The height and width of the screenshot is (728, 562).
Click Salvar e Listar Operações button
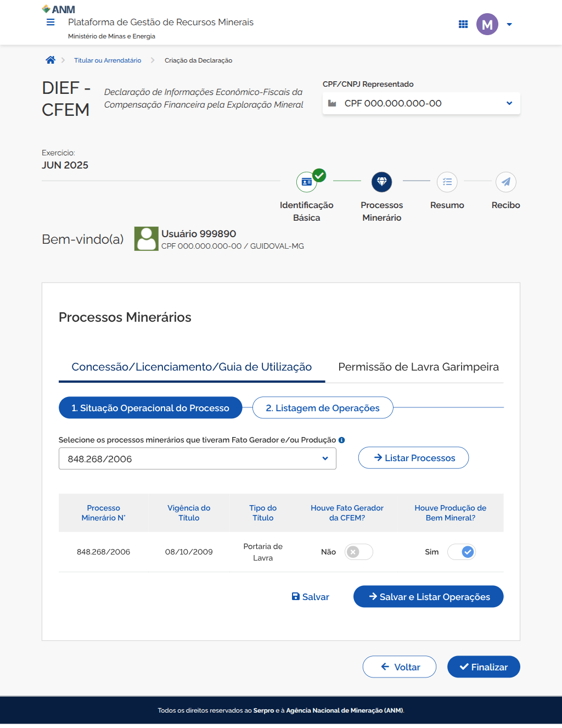(x=428, y=597)
